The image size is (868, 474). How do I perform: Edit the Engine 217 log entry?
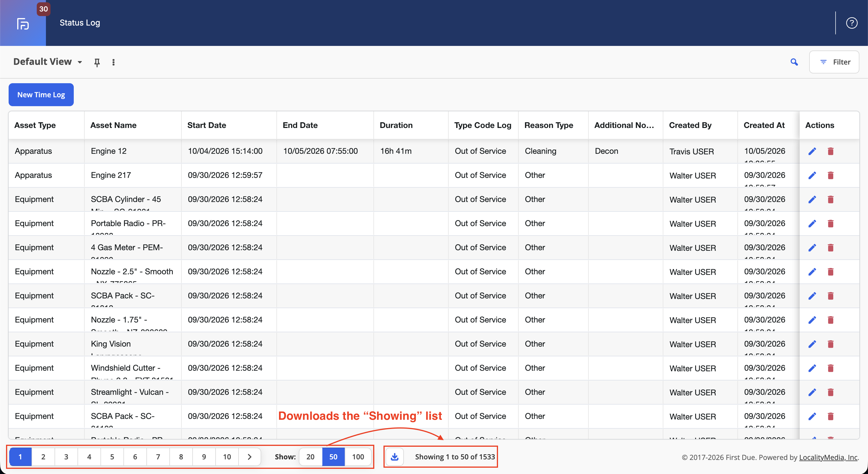[x=812, y=175]
